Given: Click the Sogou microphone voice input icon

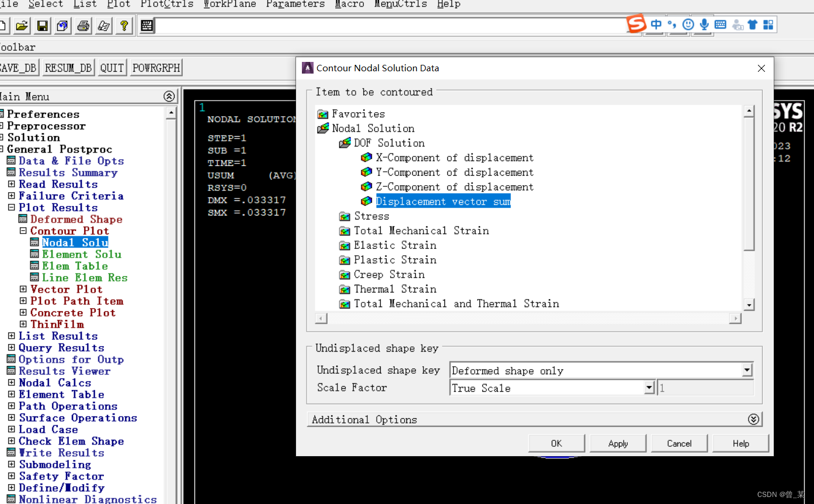Looking at the screenshot, I should [x=704, y=25].
